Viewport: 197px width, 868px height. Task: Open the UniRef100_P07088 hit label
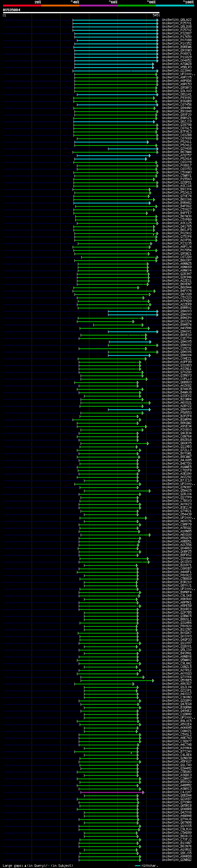click(177, 40)
